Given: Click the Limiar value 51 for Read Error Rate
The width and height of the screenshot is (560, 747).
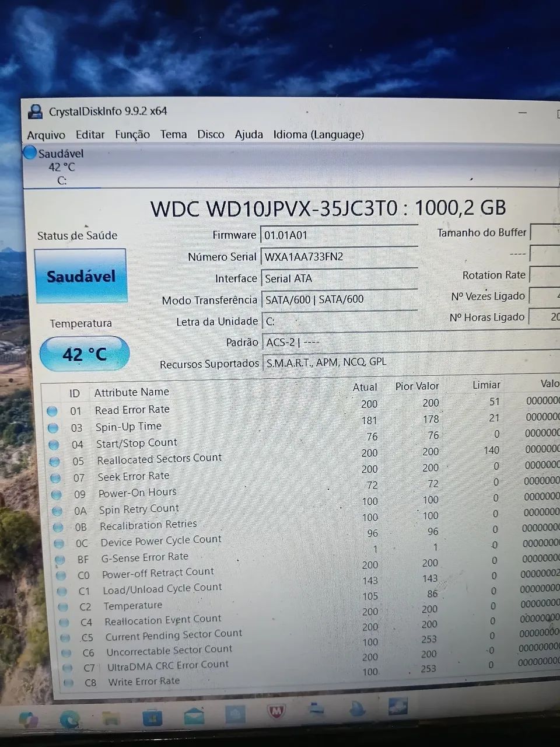Looking at the screenshot, I should pos(494,402).
